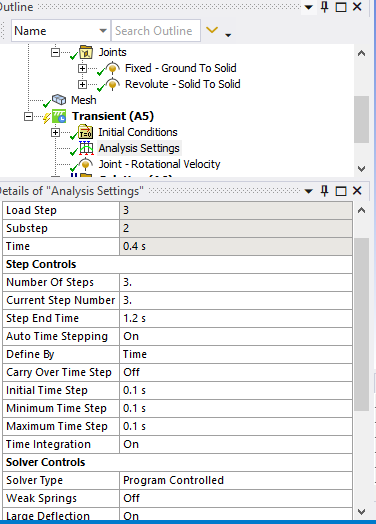This screenshot has height=524, width=376.
Task: Click the Outline tree scrollbar thumb
Action: point(361,119)
